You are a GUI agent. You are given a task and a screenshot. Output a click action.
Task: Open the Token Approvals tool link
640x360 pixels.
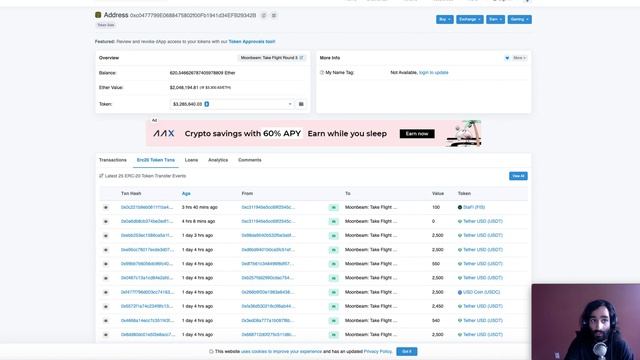[x=252, y=42]
